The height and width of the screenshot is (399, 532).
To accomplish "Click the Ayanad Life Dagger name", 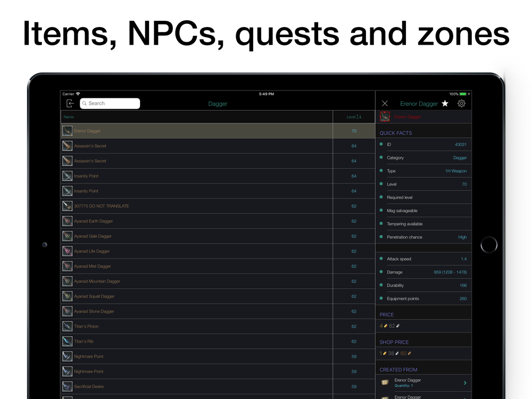I will [92, 252].
